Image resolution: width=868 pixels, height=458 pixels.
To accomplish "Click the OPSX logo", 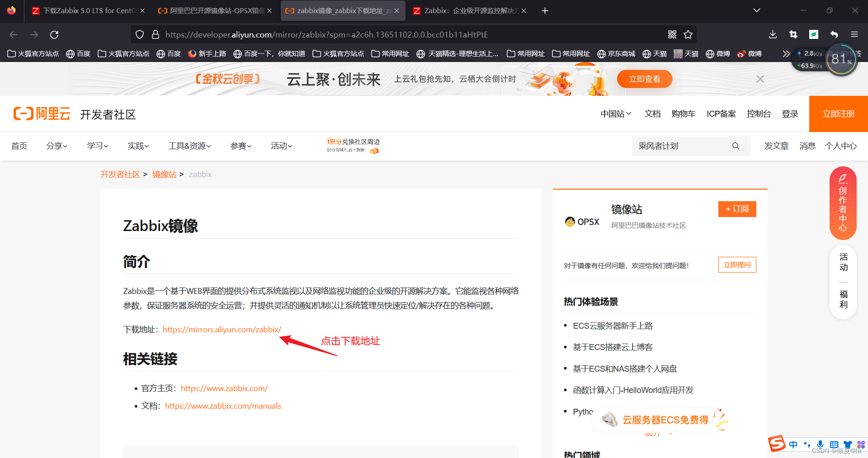I will click(x=582, y=222).
